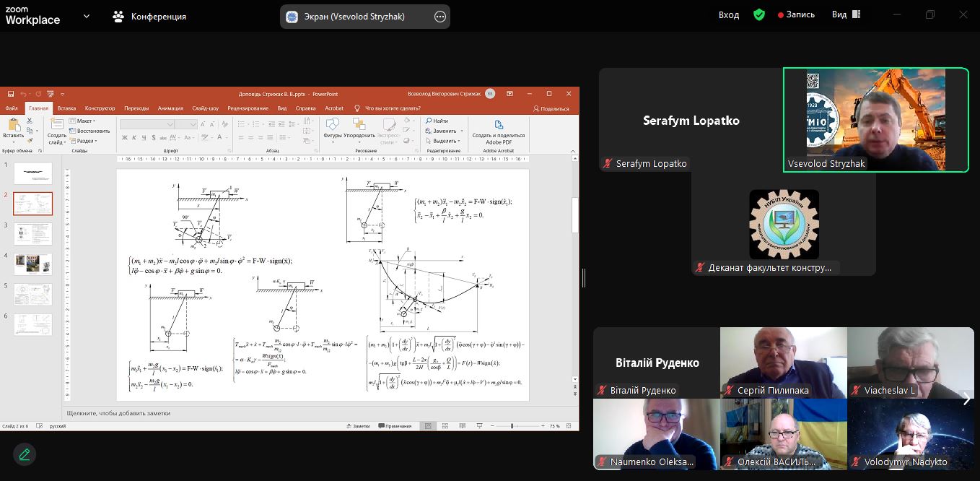980x481 pixels.
Task: Open the Review (Рецензирование) tab
Action: coord(248,108)
